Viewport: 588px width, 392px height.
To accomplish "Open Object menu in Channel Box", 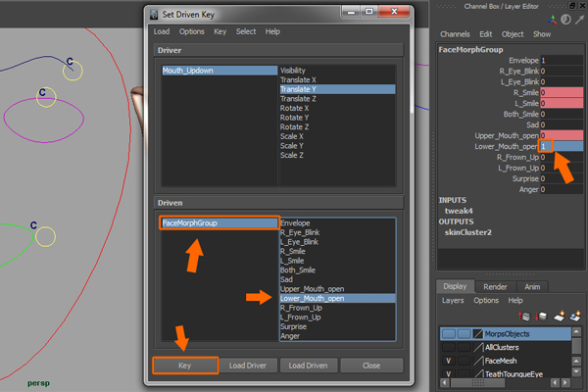I will 513,34.
